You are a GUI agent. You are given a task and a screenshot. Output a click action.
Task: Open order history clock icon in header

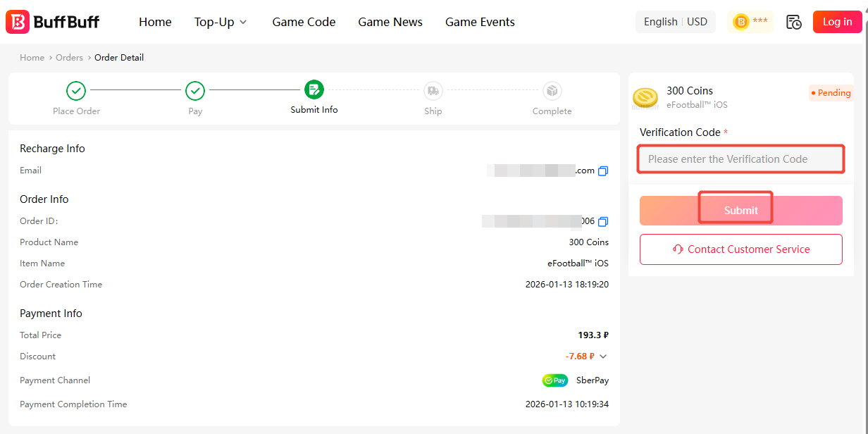793,22
